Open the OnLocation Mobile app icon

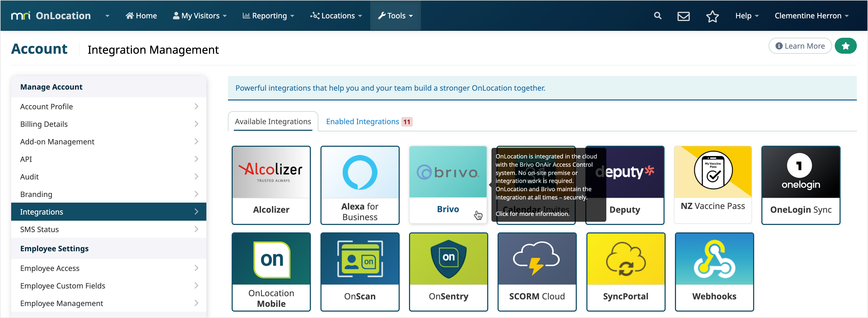[x=272, y=260]
